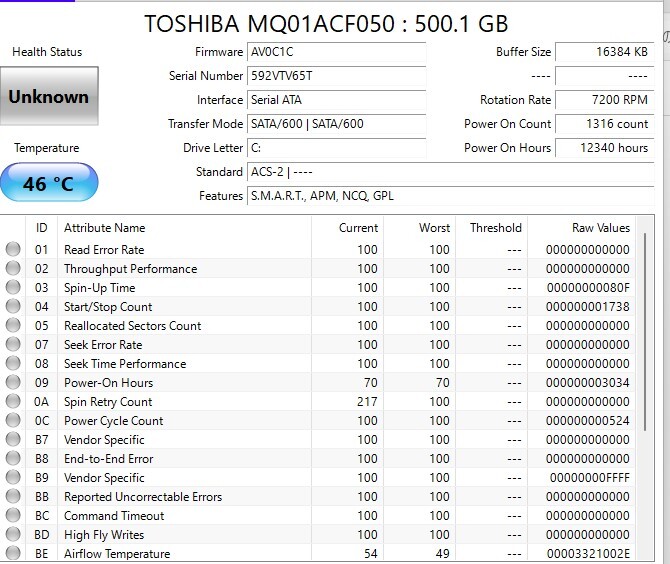Click raw value 00000001738
Screen dimensions: 670x564
(588, 307)
